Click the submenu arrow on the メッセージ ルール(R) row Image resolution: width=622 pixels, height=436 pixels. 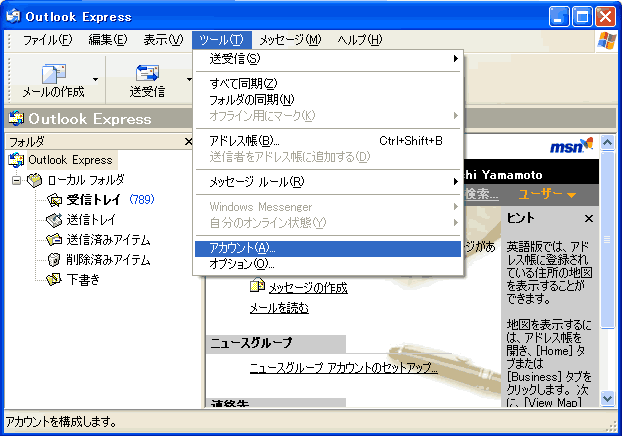(x=456, y=182)
